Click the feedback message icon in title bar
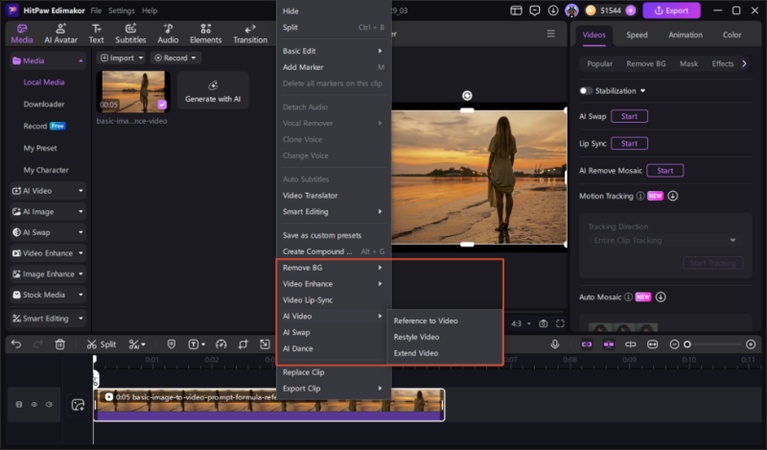 (x=535, y=10)
